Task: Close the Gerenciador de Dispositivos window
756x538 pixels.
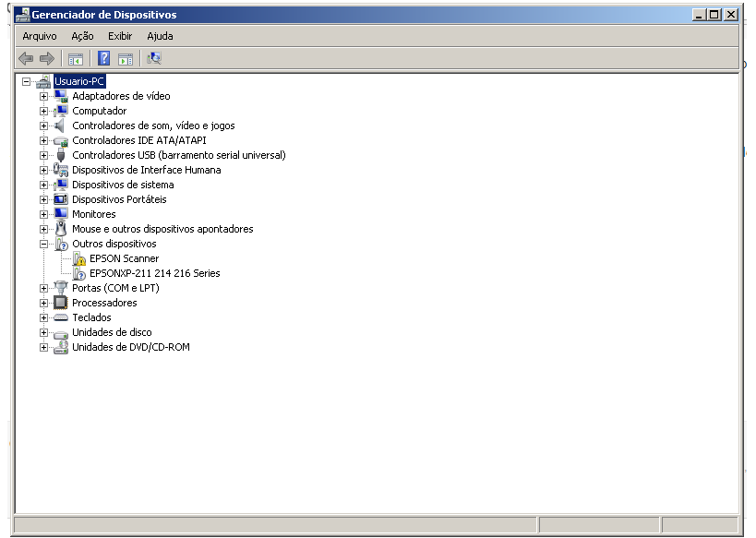Action: point(731,15)
